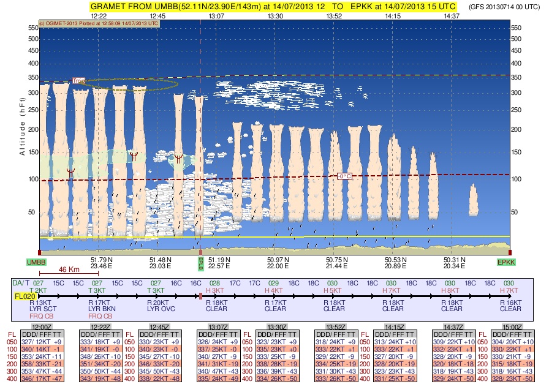Click the -0°C freezing level label
Screen dimensions: 549x392
[x=344, y=176]
